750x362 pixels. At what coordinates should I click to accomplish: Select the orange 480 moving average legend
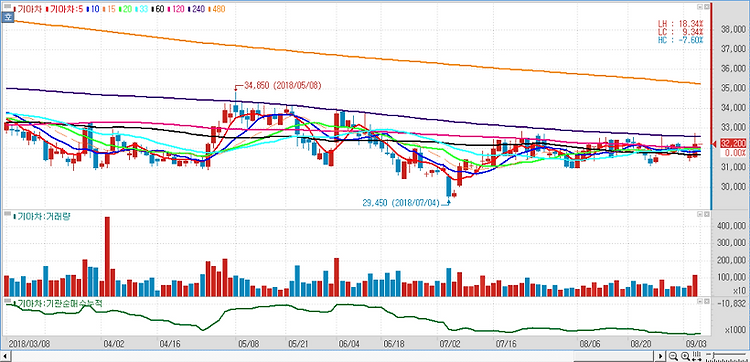click(216, 9)
